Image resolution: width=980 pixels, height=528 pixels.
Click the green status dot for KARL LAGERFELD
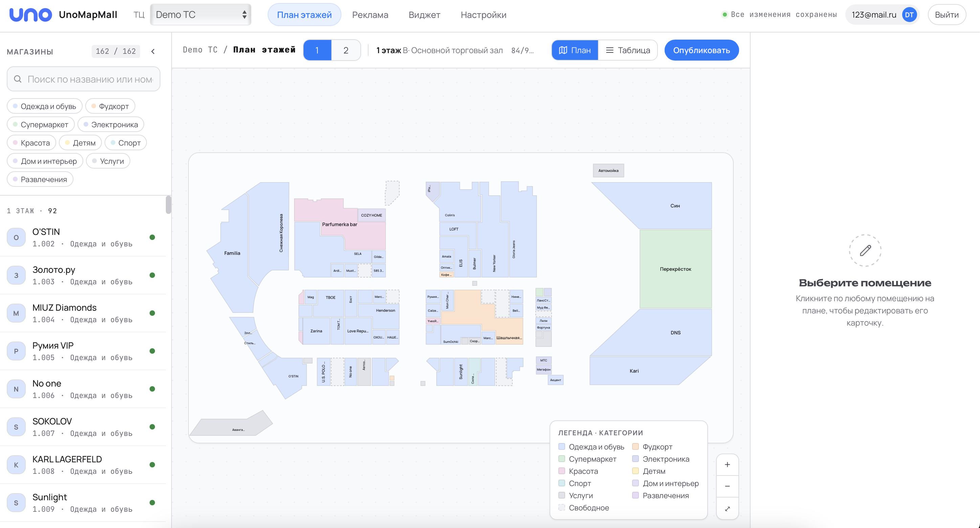[x=152, y=464]
